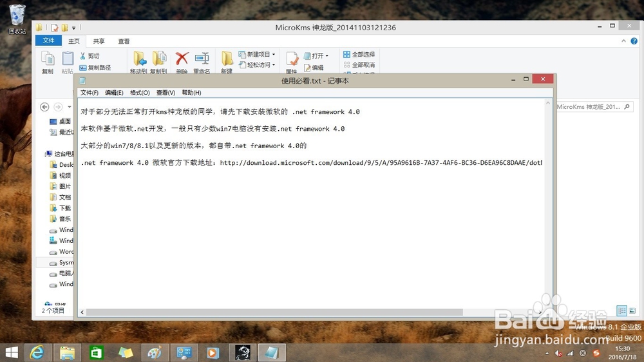Click the dragon icon app on taskbar
The height and width of the screenshot is (362, 644).
[x=243, y=352]
